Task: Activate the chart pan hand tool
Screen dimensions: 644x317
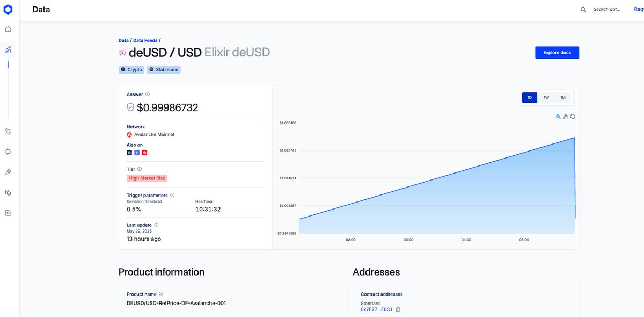Action: (x=565, y=117)
